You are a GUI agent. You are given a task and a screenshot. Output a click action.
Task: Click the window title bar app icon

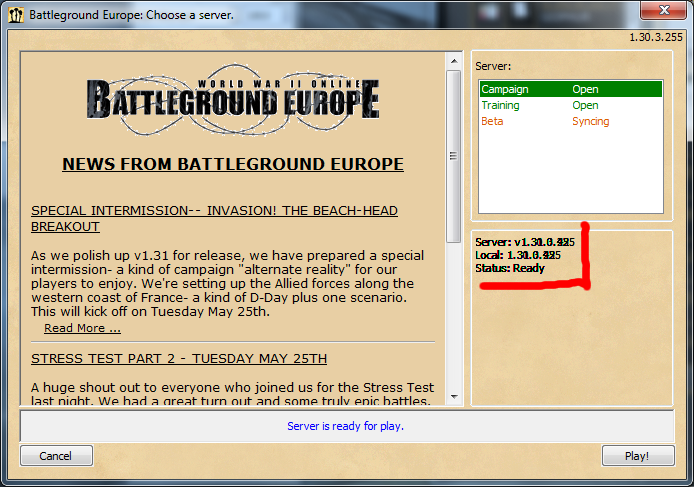16,15
